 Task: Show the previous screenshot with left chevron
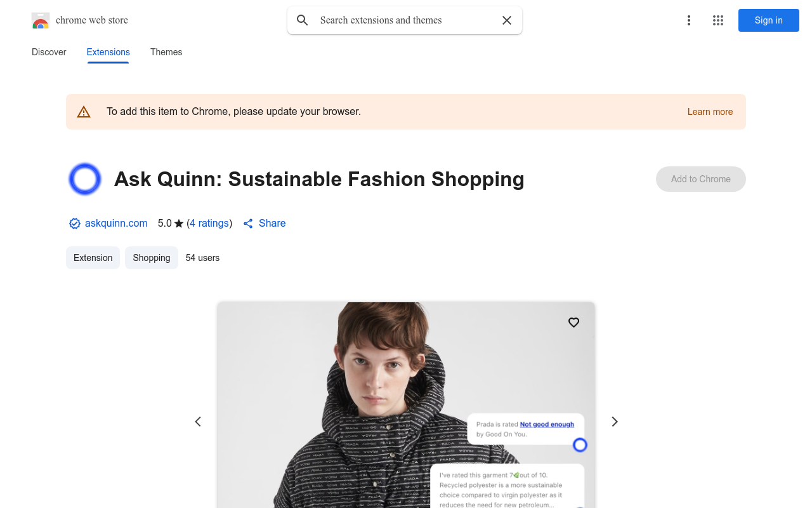pyautogui.click(x=198, y=422)
